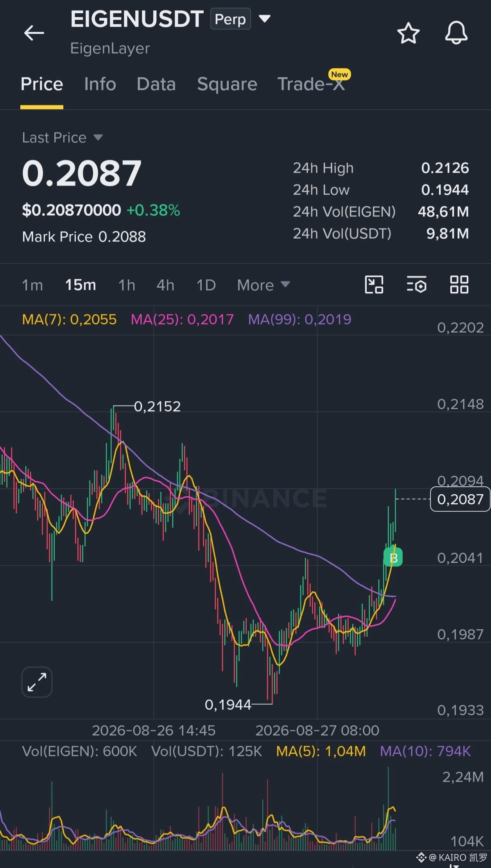491x868 pixels.
Task: Tap the MA(25): 0,2017 indicator label
Action: (182, 320)
